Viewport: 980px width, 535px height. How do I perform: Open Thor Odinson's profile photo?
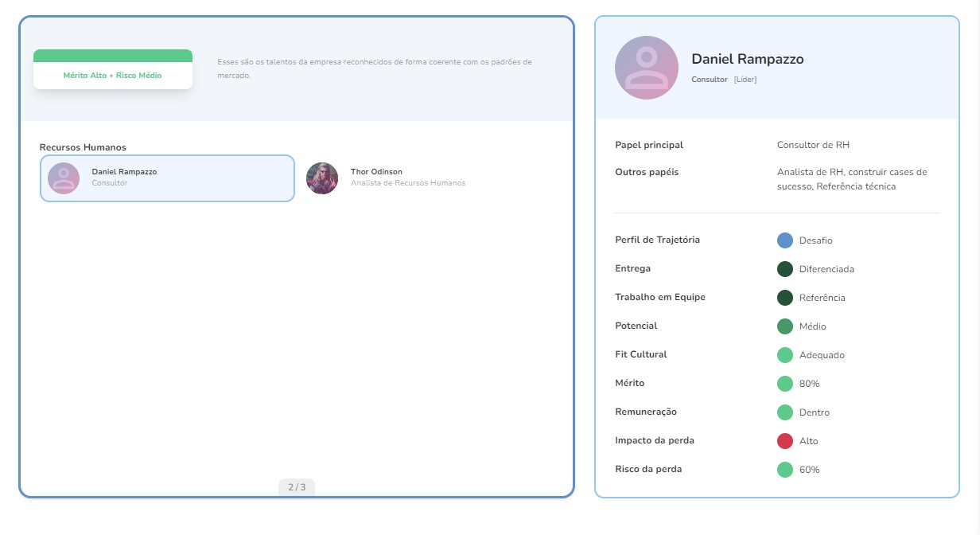pos(322,178)
